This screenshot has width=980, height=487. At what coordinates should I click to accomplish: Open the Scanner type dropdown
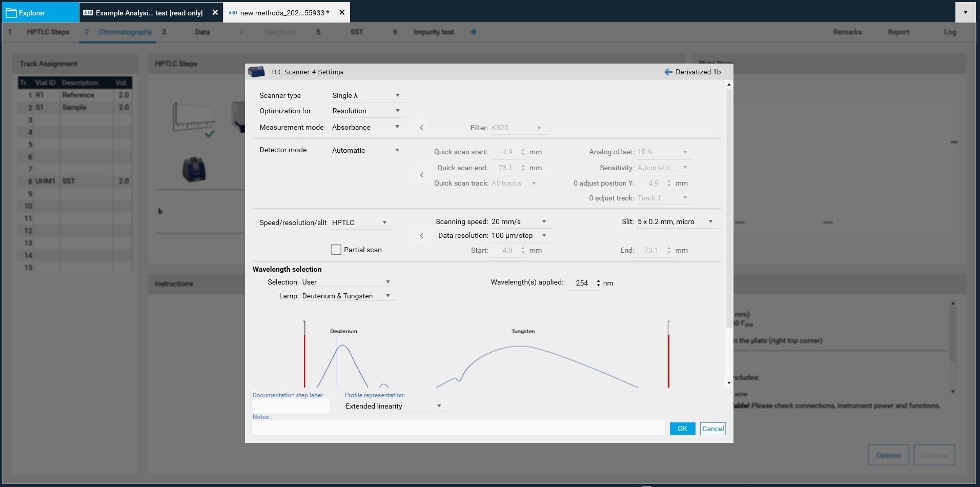tap(397, 95)
